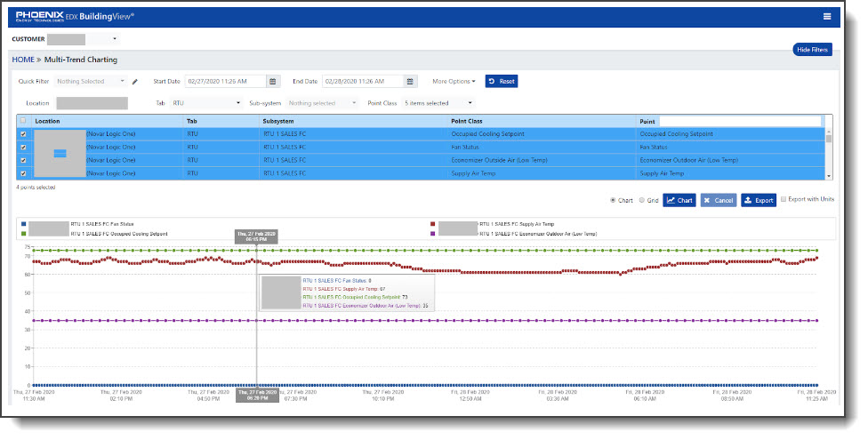Image resolution: width=868 pixels, height=440 pixels.
Task: Expand More Options menu
Action: 454,82
